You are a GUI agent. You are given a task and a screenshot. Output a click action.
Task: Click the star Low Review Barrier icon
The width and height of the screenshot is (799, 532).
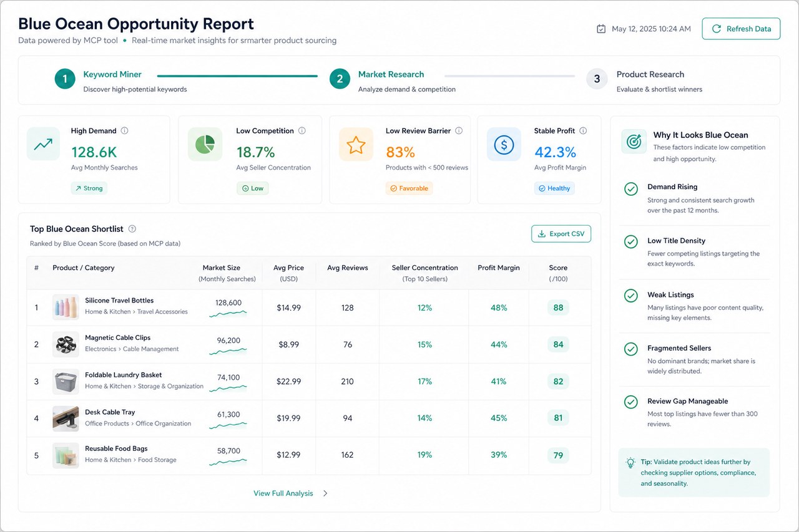pos(356,145)
